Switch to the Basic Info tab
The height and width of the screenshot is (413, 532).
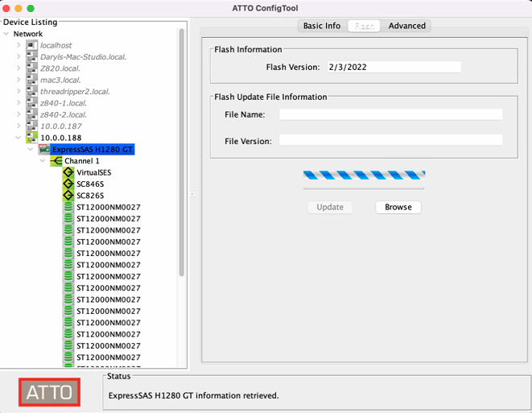[x=322, y=26]
